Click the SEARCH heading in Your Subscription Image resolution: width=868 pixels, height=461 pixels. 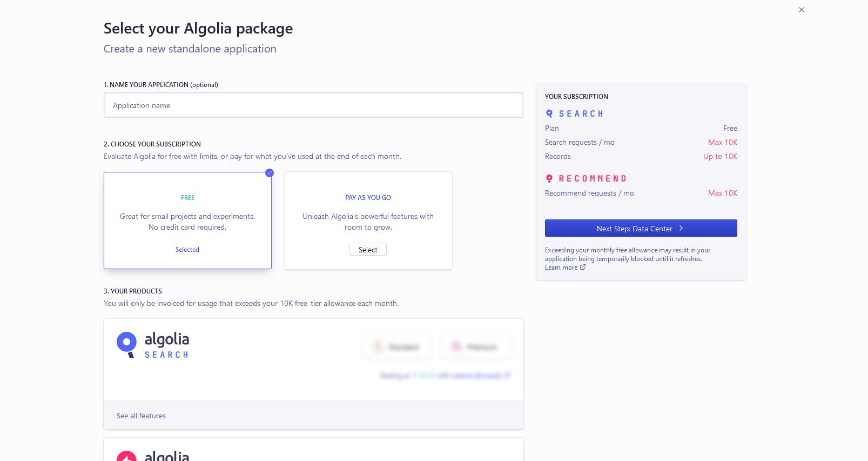[581, 113]
